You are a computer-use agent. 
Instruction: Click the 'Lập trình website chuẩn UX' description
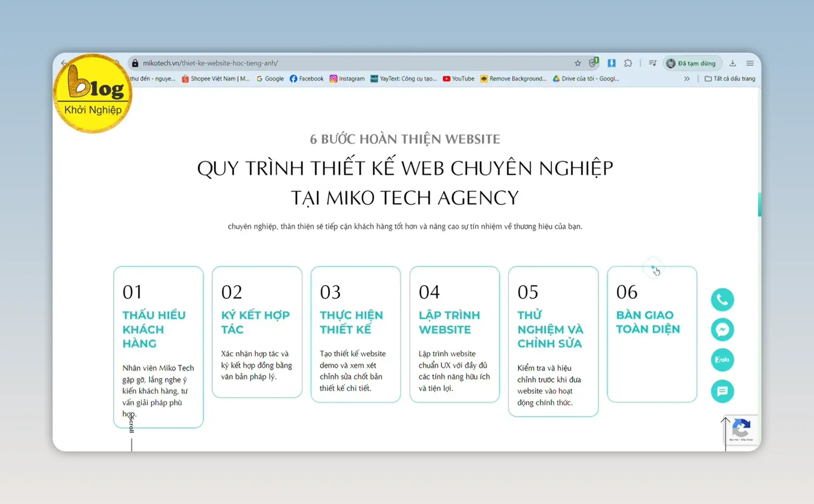454,371
